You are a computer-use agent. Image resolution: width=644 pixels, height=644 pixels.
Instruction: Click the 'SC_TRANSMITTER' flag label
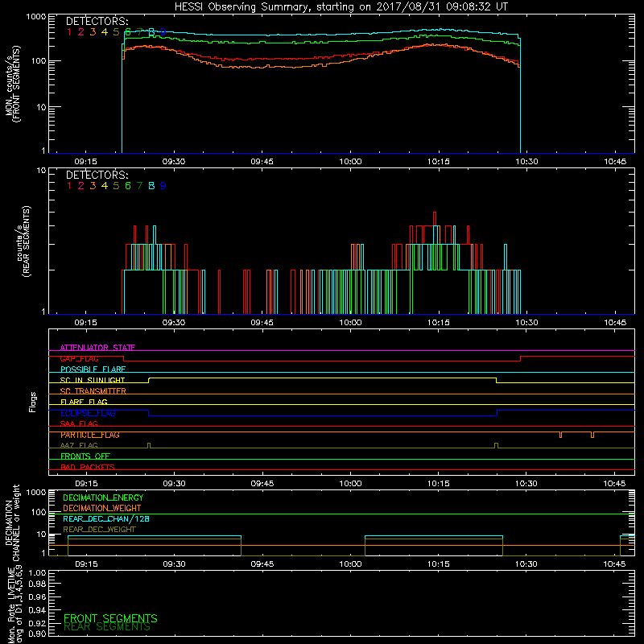point(93,391)
